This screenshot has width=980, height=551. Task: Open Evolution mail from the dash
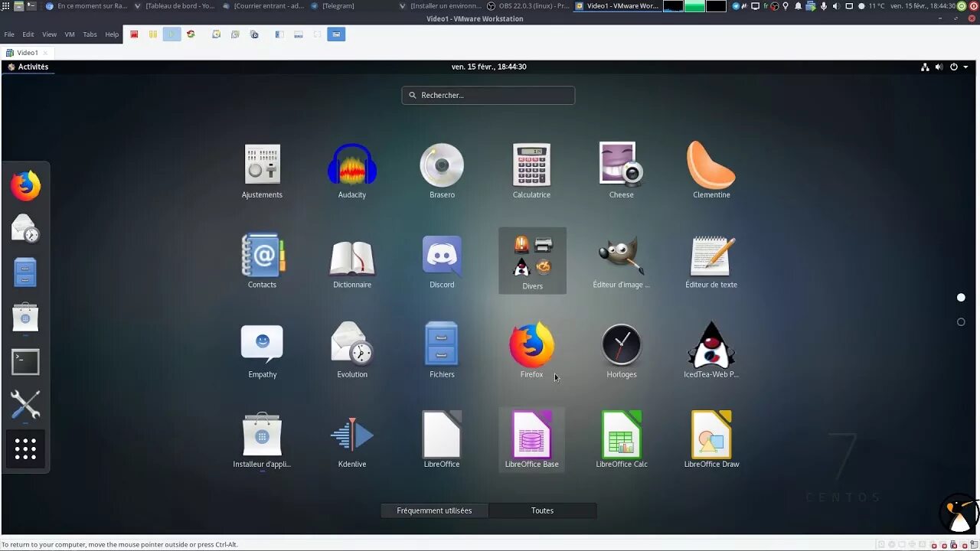point(25,228)
